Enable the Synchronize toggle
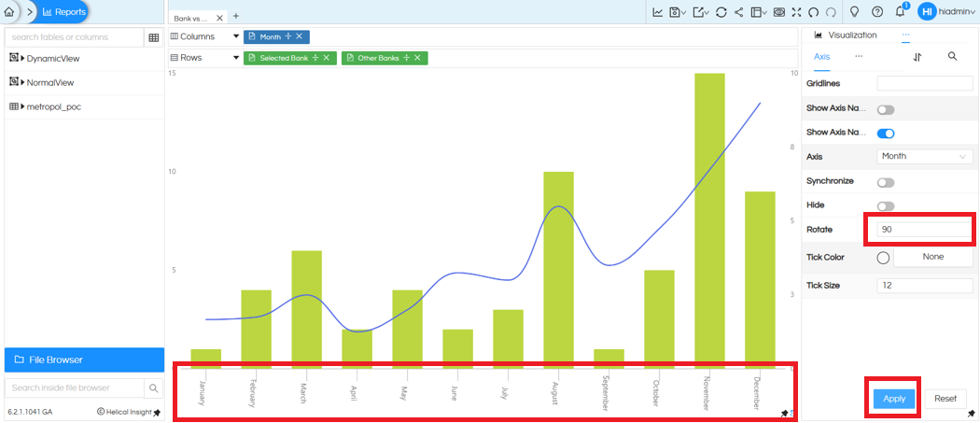 [x=886, y=183]
